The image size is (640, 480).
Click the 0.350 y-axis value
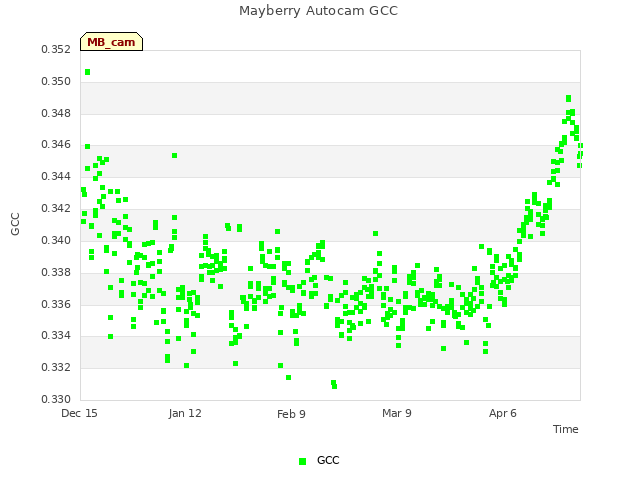tap(56, 81)
